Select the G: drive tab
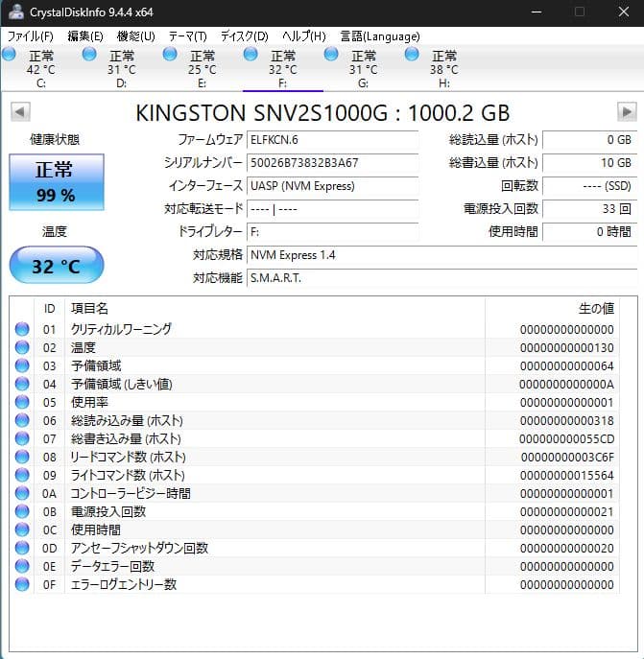 pyautogui.click(x=364, y=69)
